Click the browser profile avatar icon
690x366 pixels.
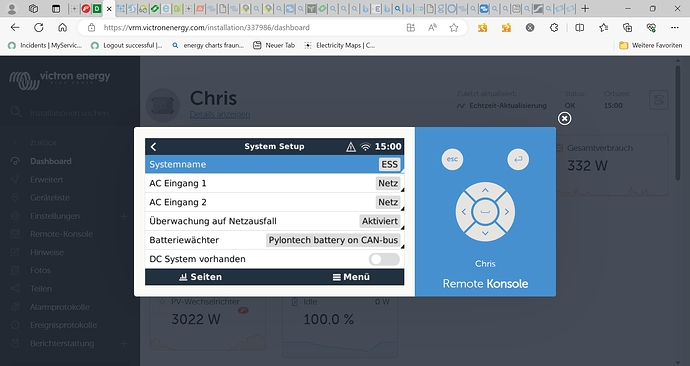coord(12,8)
